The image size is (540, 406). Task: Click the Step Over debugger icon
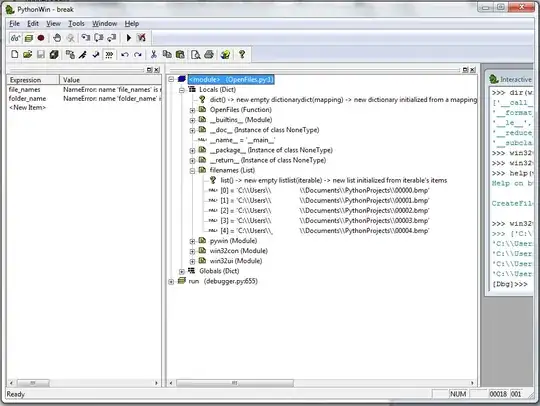point(99,38)
